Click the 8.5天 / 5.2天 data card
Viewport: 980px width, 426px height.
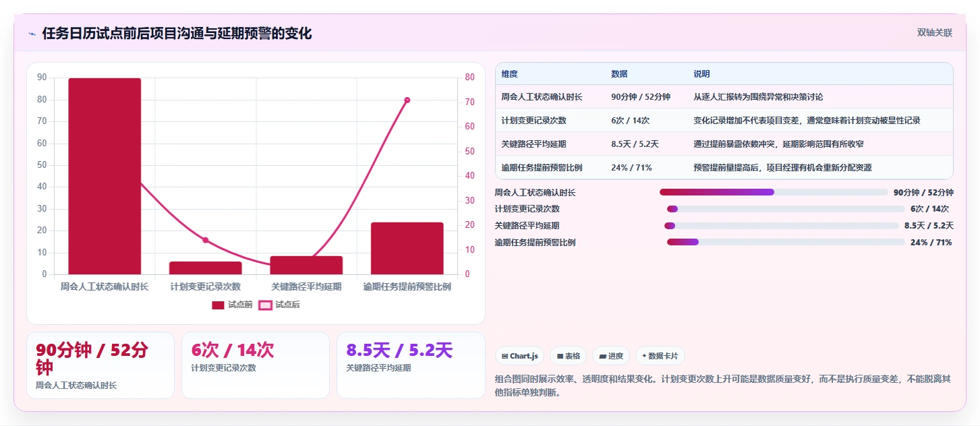click(411, 365)
